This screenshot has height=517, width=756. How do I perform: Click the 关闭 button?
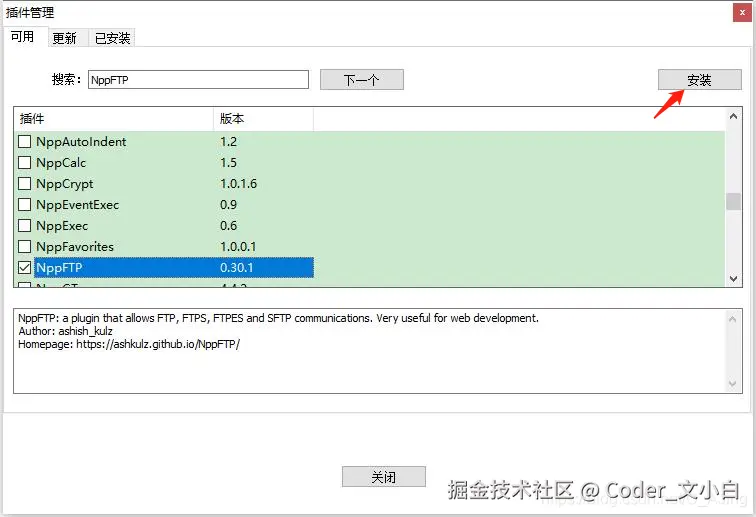point(384,477)
